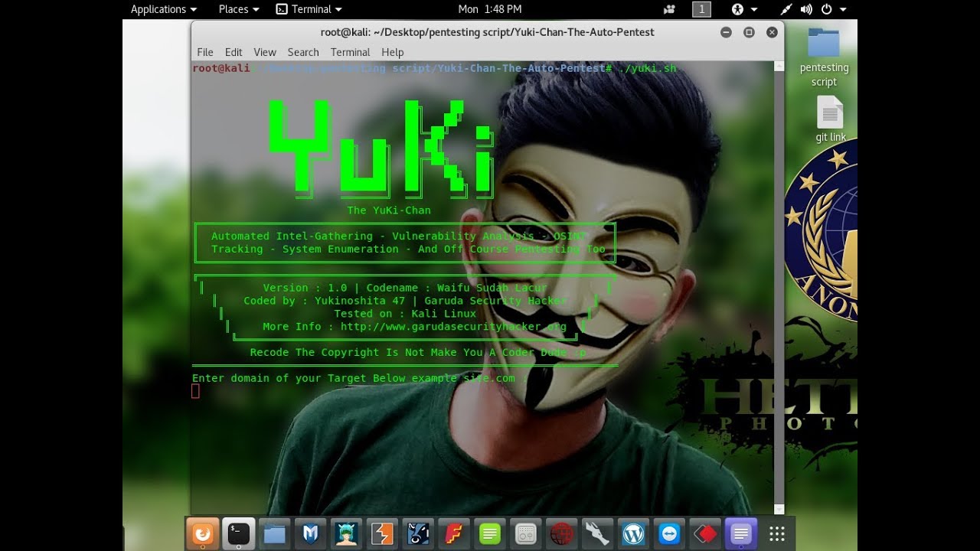The width and height of the screenshot is (980, 551).
Task: Open the Applications menu
Action: pyautogui.click(x=164, y=9)
